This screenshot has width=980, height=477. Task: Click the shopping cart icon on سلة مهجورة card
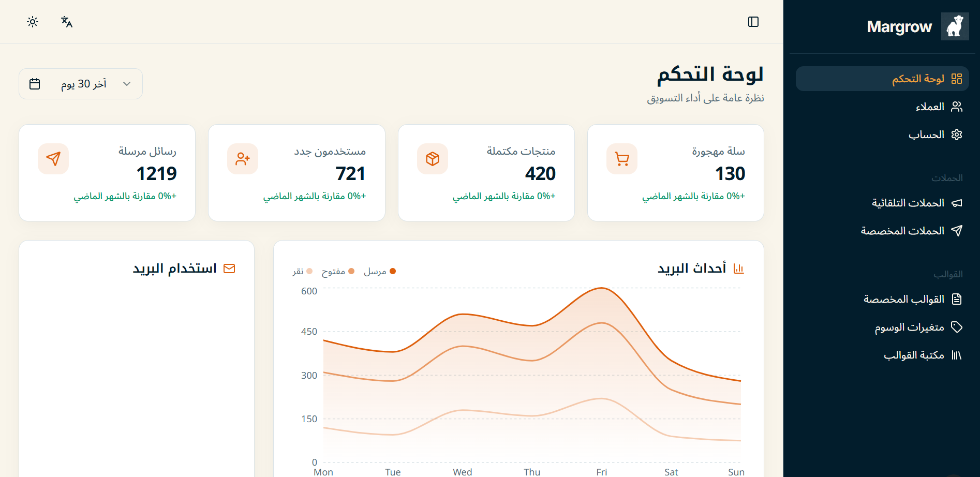pyautogui.click(x=622, y=159)
